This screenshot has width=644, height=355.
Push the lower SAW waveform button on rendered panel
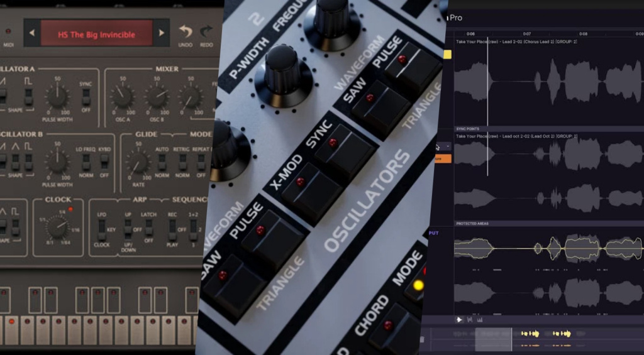235,287
